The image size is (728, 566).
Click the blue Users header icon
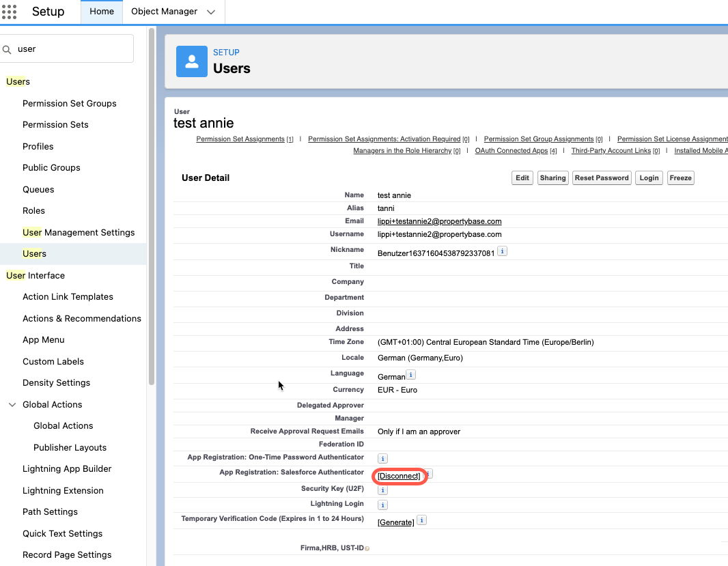click(x=192, y=61)
